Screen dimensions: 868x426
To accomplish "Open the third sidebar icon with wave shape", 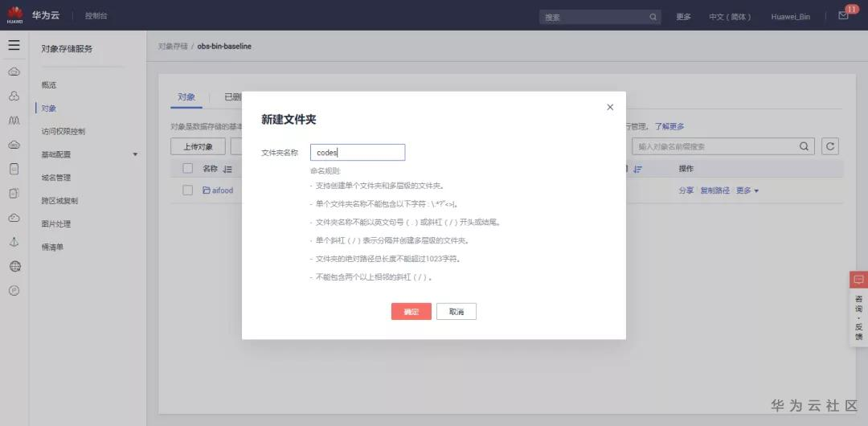I will [14, 121].
